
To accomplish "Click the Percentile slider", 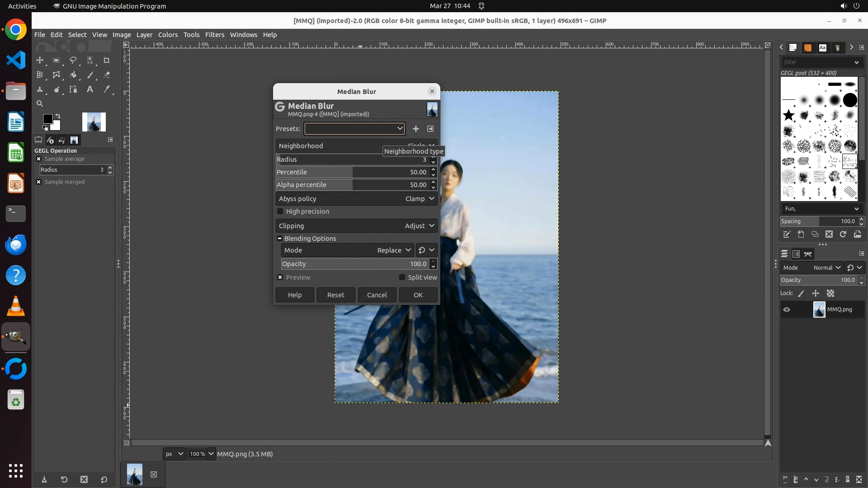I will click(x=353, y=172).
